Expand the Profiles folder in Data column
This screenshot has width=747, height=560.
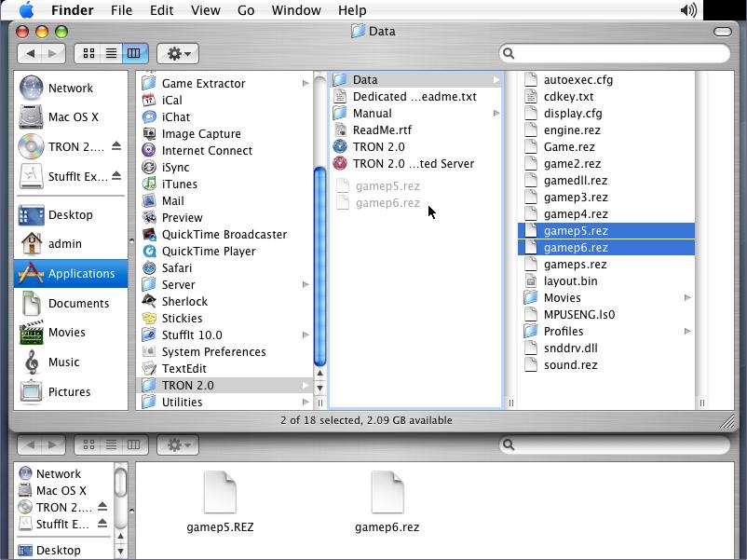click(687, 331)
